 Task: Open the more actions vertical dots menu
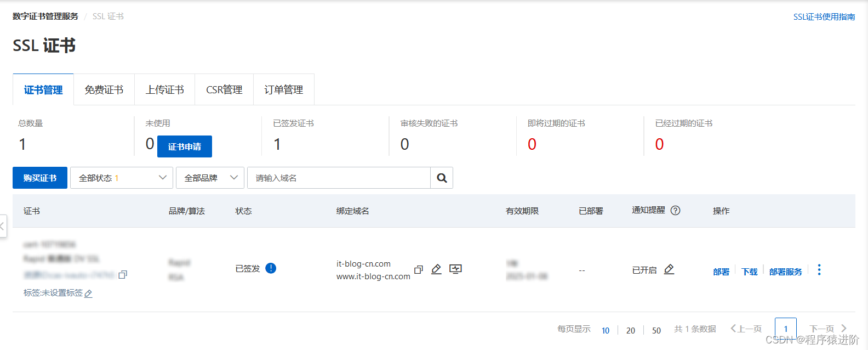coord(819,270)
